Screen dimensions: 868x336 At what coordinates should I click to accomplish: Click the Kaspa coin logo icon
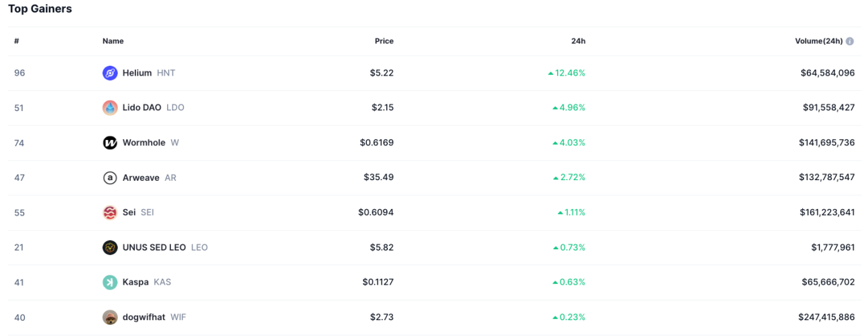pyautogui.click(x=110, y=282)
